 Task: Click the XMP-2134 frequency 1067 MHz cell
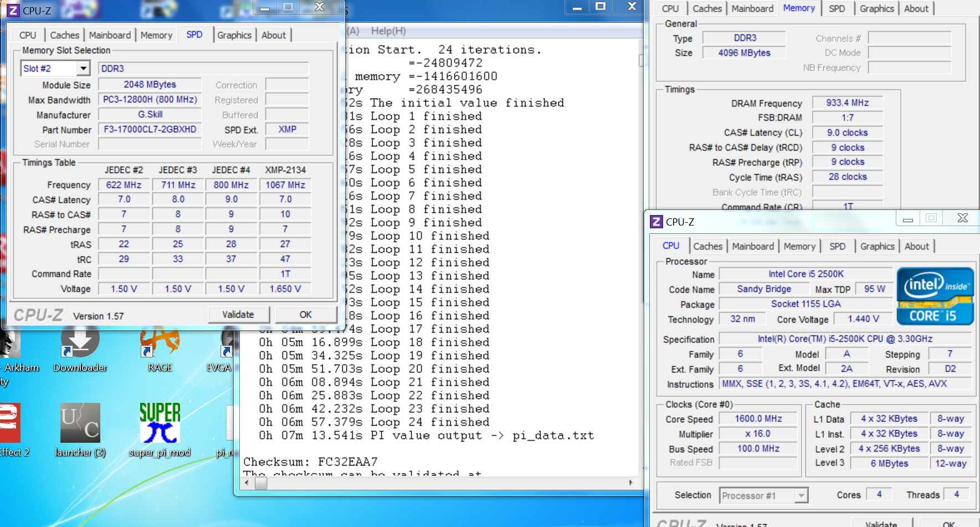[285, 185]
